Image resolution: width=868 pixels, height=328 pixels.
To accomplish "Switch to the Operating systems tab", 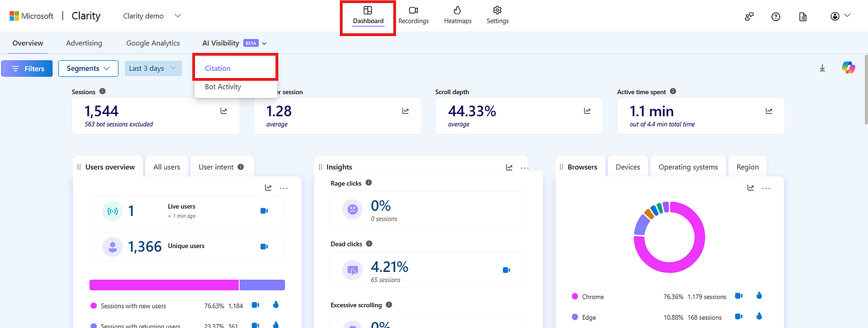I will 688,167.
